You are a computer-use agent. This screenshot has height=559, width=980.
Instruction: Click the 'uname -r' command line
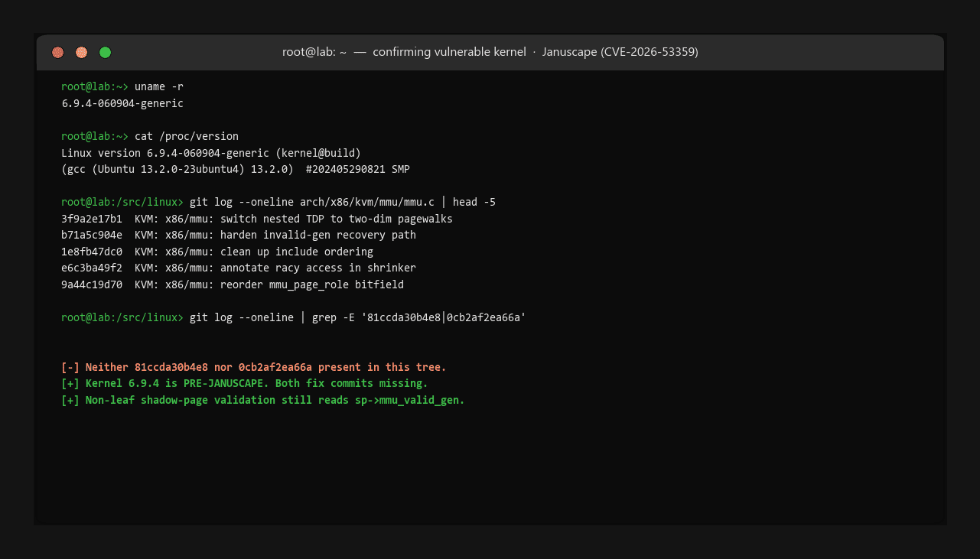pyautogui.click(x=122, y=86)
